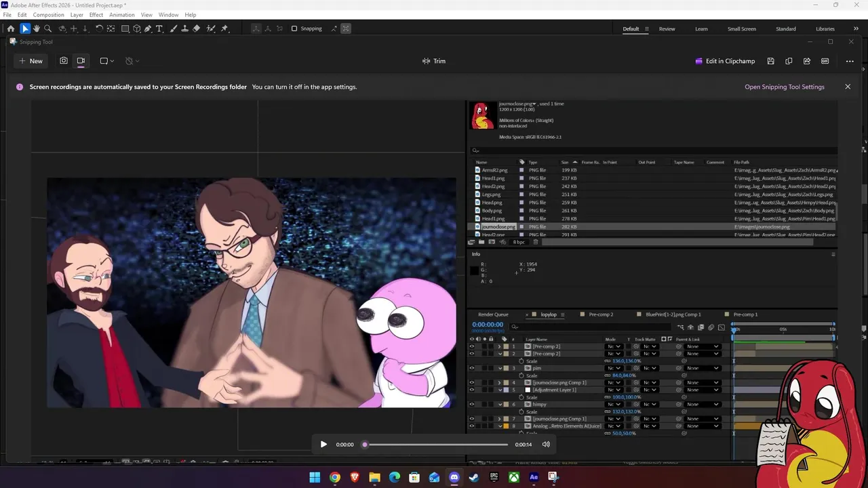Viewport: 868px width, 488px height.
Task: Open the Animation menu
Action: point(122,15)
